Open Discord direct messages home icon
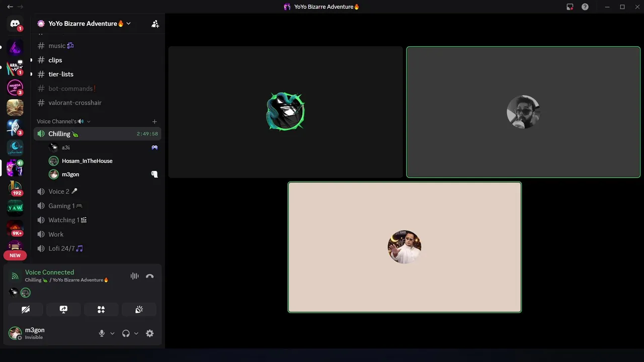 pyautogui.click(x=15, y=24)
